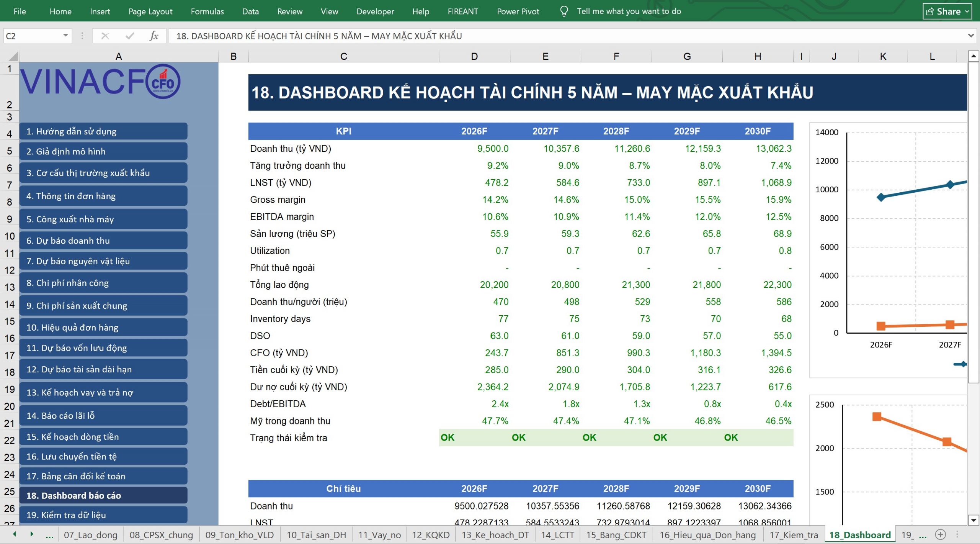The width and height of the screenshot is (980, 544).
Task: Click the vertical scrollbar down arrow
Action: pyautogui.click(x=973, y=520)
